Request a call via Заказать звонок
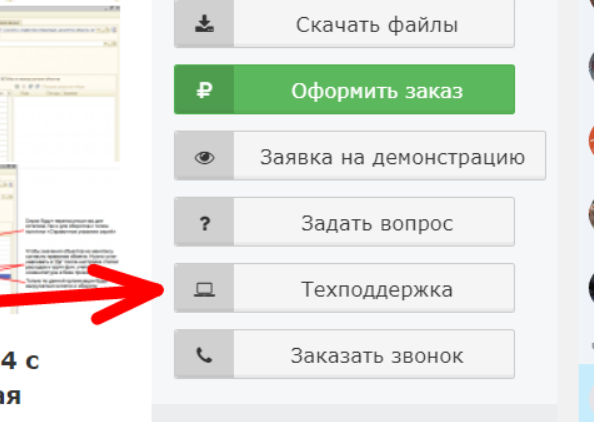594x422 pixels. (344, 355)
